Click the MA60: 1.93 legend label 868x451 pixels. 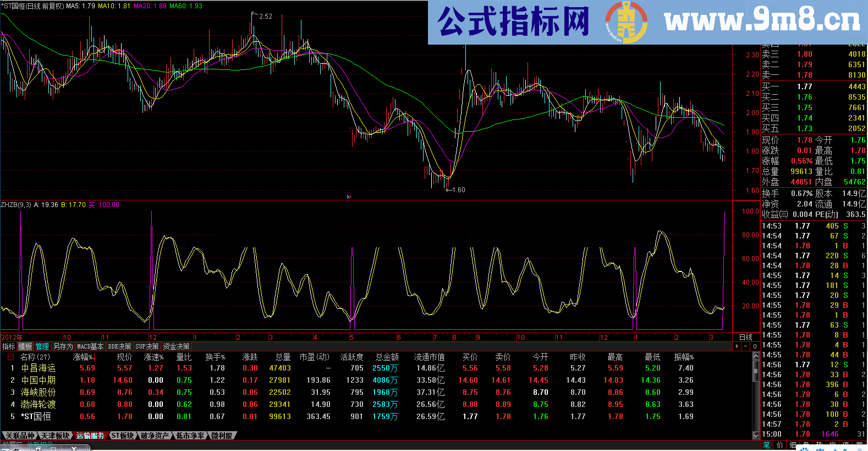point(186,6)
